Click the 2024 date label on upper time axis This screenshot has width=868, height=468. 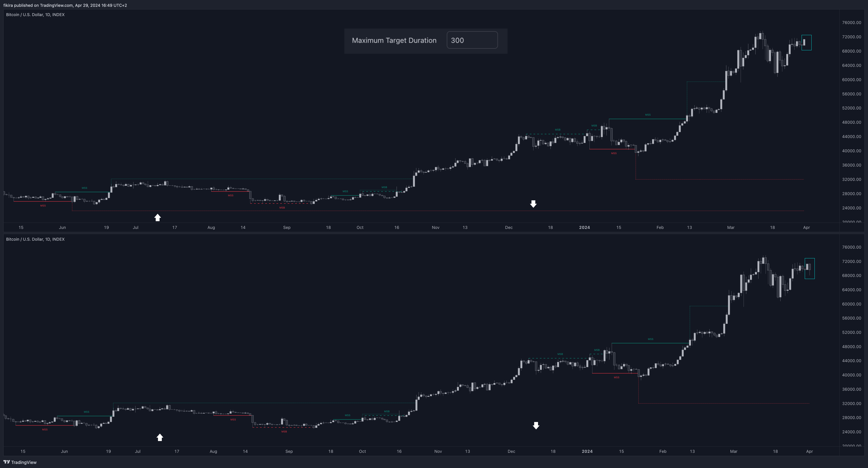pyautogui.click(x=584, y=228)
